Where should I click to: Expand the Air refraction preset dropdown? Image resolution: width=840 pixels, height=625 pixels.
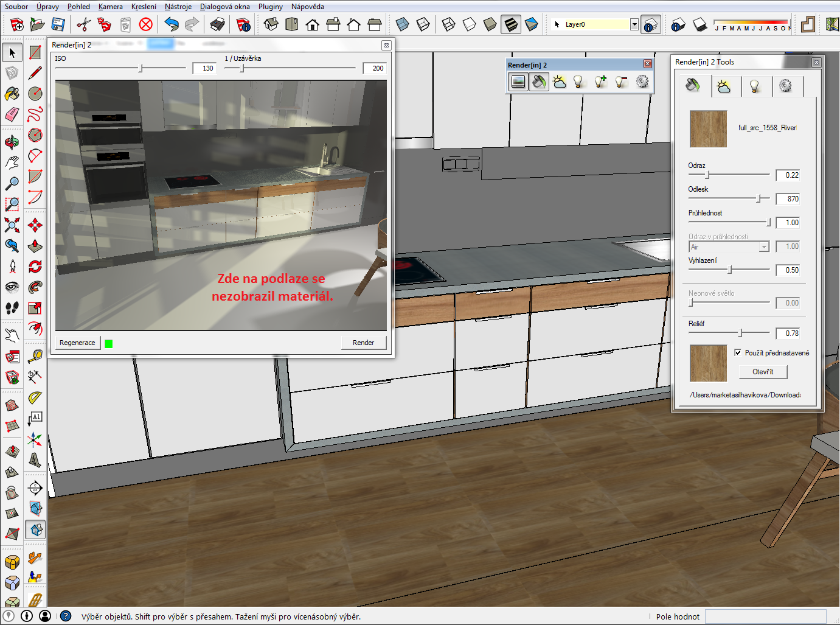(764, 247)
